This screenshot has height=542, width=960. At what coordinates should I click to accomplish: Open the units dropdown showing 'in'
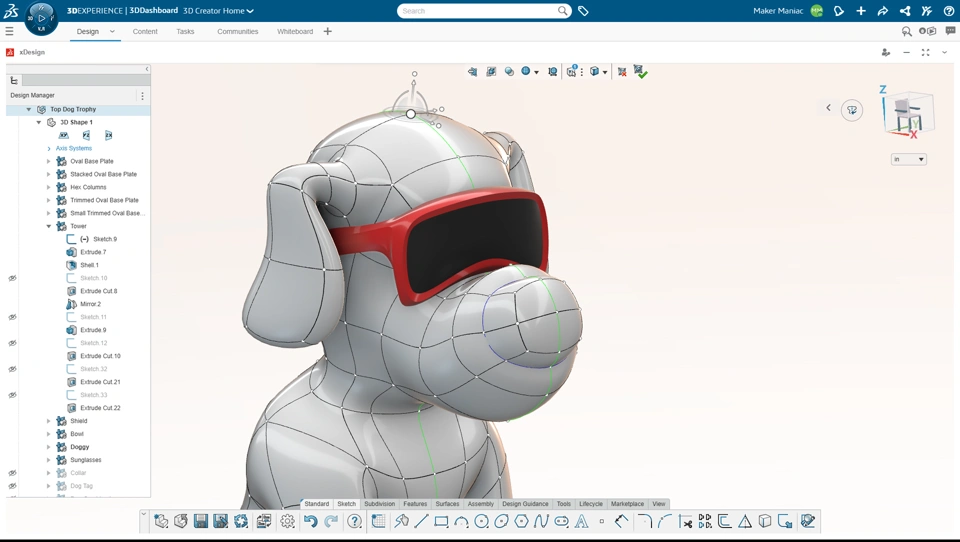908,159
